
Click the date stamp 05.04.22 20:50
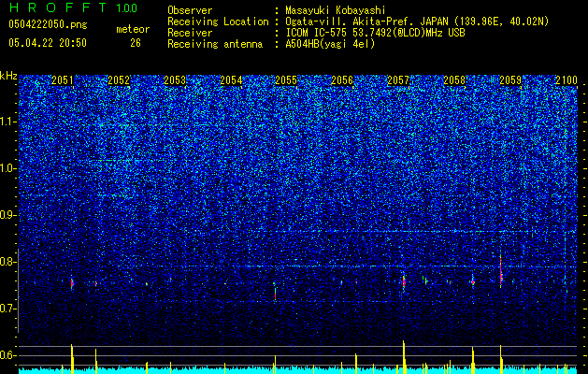coord(48,43)
